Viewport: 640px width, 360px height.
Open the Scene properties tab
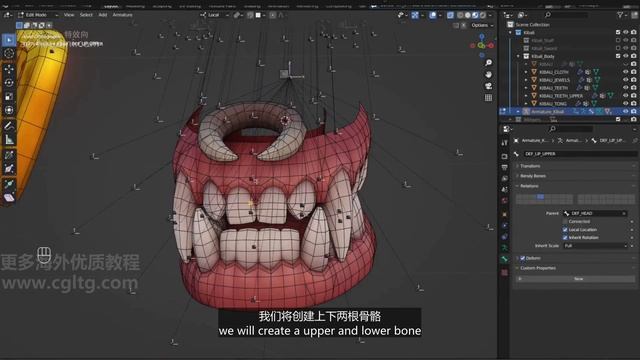pos(505,189)
